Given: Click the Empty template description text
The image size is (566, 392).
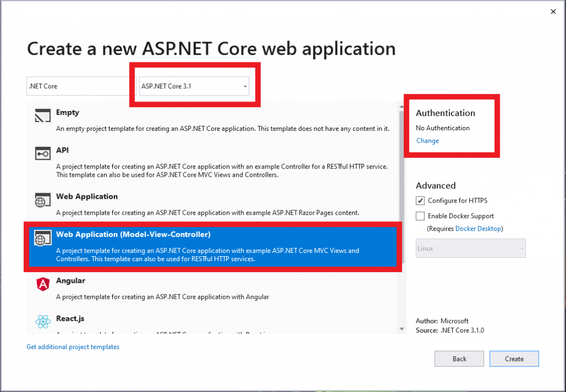Looking at the screenshot, I should tap(223, 129).
